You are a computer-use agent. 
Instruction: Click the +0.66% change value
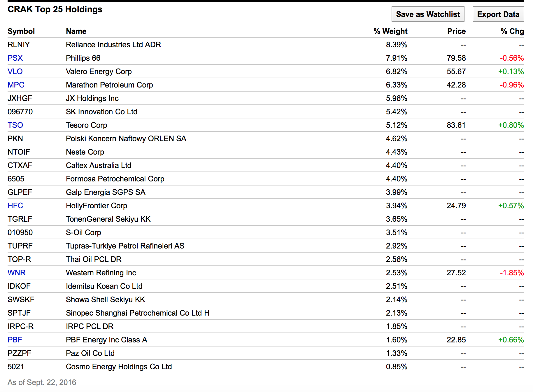point(511,340)
